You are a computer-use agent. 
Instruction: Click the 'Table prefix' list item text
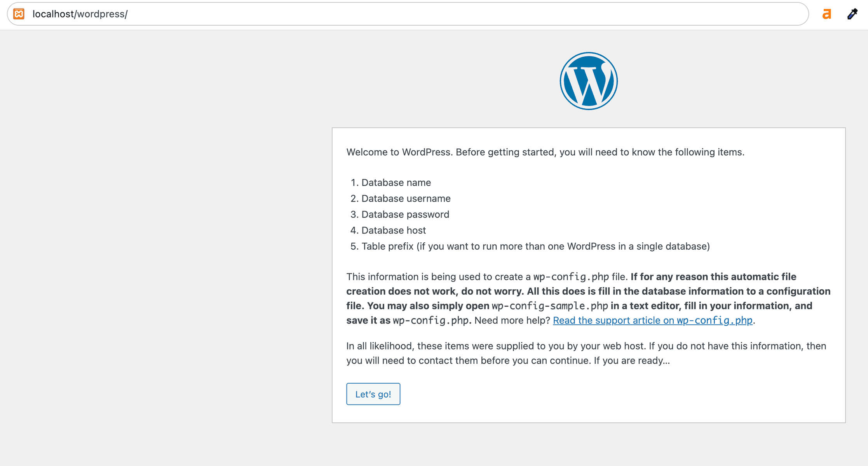tap(535, 246)
